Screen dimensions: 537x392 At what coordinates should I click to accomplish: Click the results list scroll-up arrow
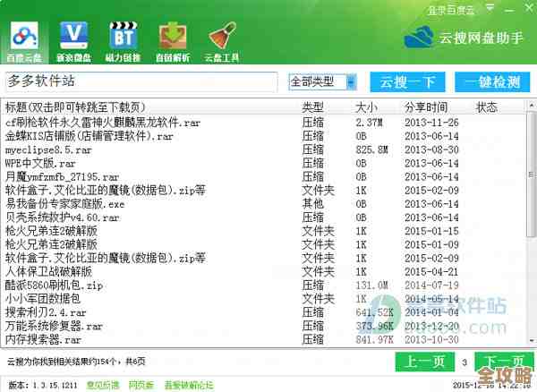(531, 105)
